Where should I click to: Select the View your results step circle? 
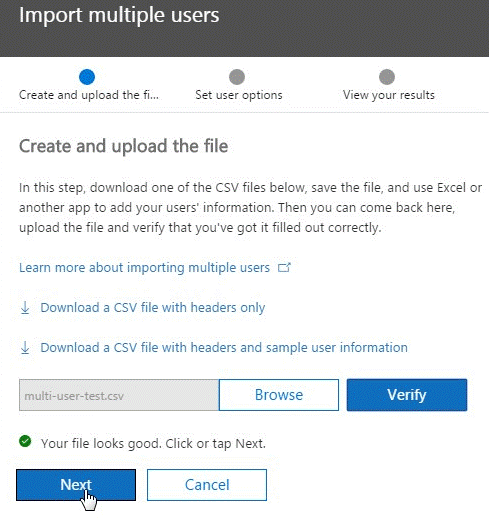pos(387,77)
